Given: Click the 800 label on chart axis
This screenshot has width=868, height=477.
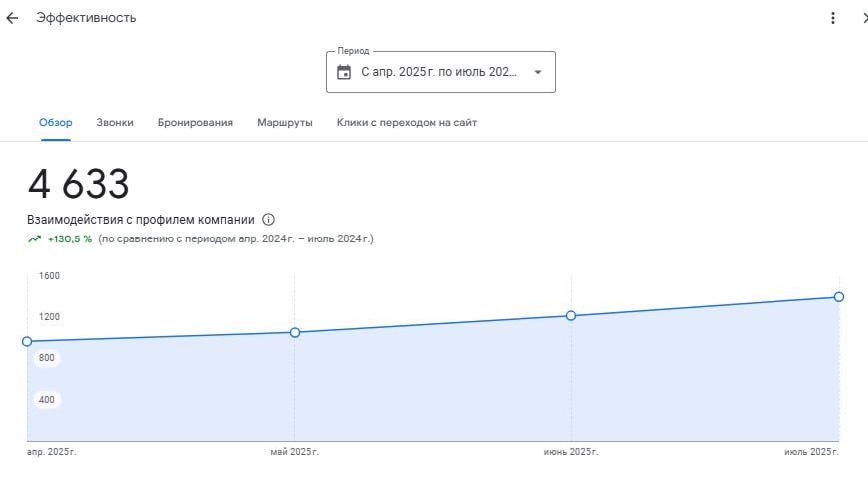Looking at the screenshot, I should tap(47, 358).
